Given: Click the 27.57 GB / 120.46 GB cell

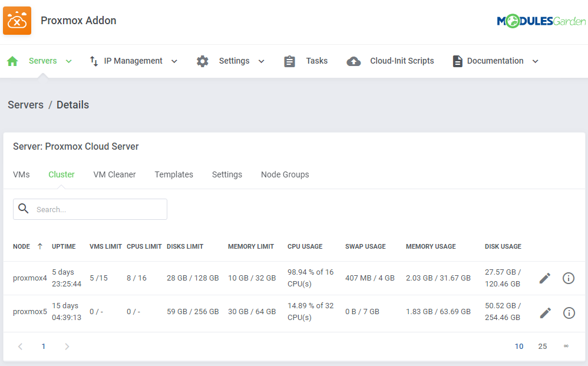Looking at the screenshot, I should [x=503, y=278].
